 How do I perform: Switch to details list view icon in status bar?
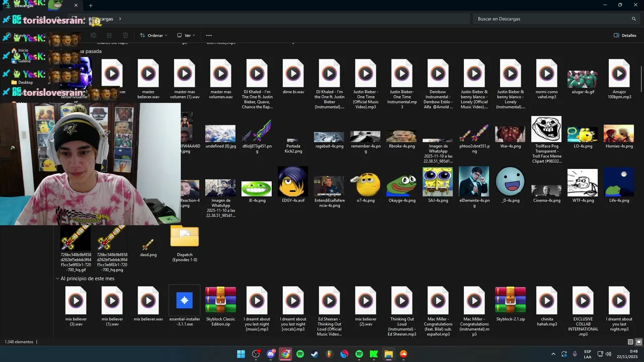[x=631, y=342]
